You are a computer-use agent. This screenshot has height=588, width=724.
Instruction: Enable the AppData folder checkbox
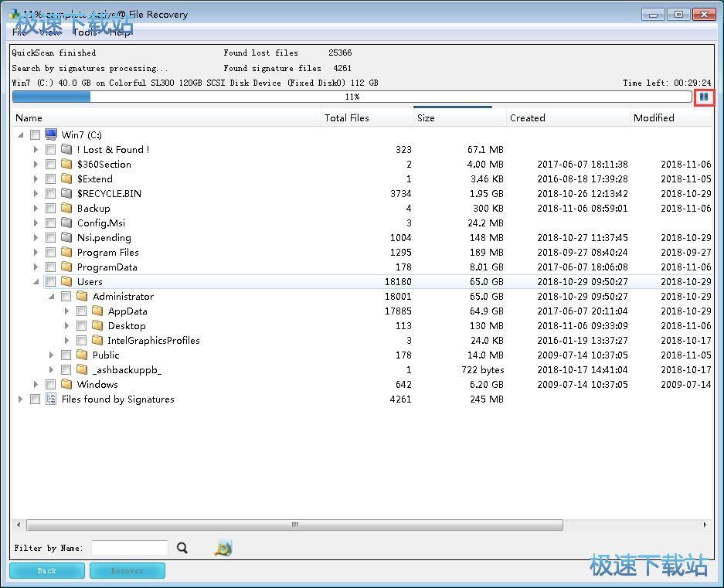click(x=81, y=311)
